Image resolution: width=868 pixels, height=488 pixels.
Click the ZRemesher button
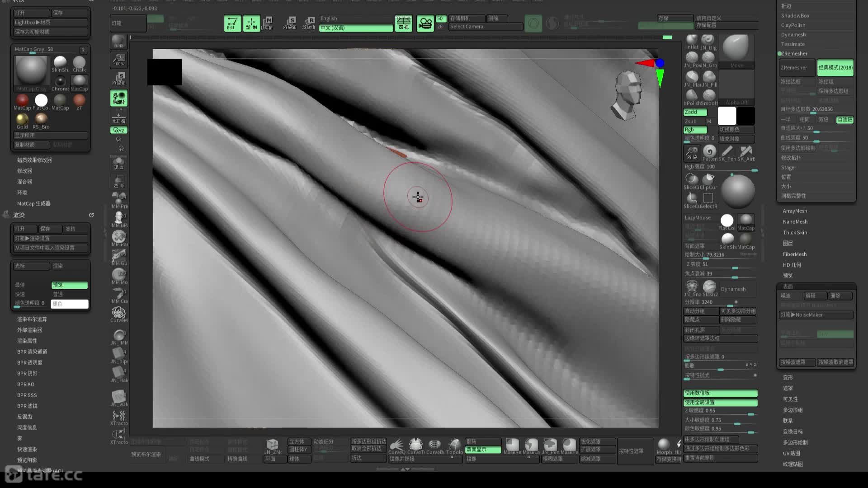[797, 68]
